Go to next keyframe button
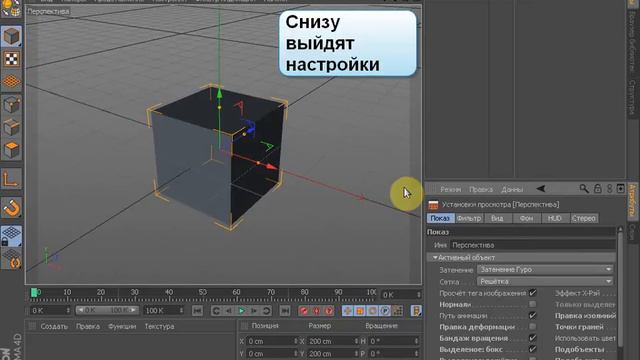640x360 pixels. [267, 311]
